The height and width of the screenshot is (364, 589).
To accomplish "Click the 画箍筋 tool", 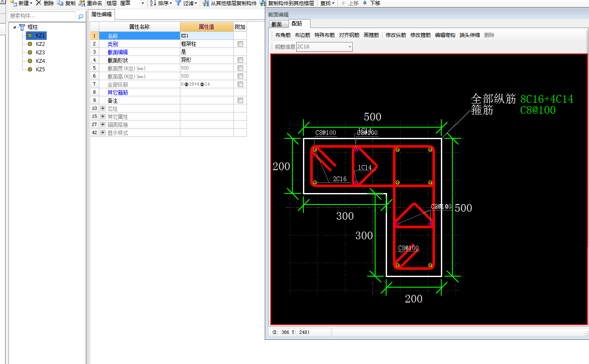I will pos(371,35).
